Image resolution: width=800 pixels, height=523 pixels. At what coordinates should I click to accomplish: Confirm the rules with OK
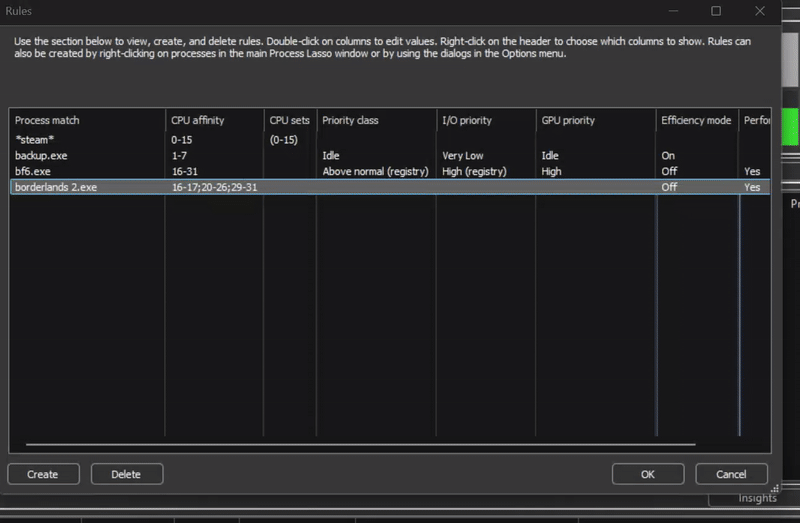click(647, 474)
